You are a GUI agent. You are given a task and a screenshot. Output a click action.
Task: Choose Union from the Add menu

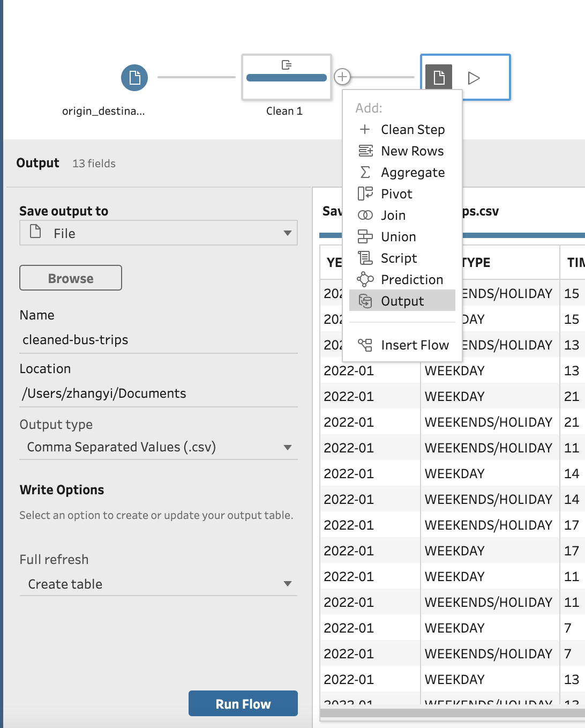click(398, 237)
